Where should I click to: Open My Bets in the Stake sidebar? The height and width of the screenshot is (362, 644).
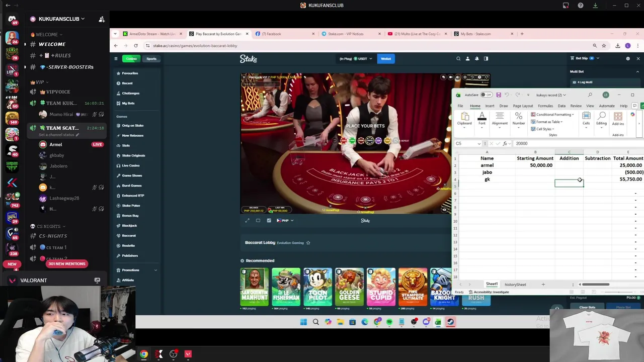tap(128, 103)
